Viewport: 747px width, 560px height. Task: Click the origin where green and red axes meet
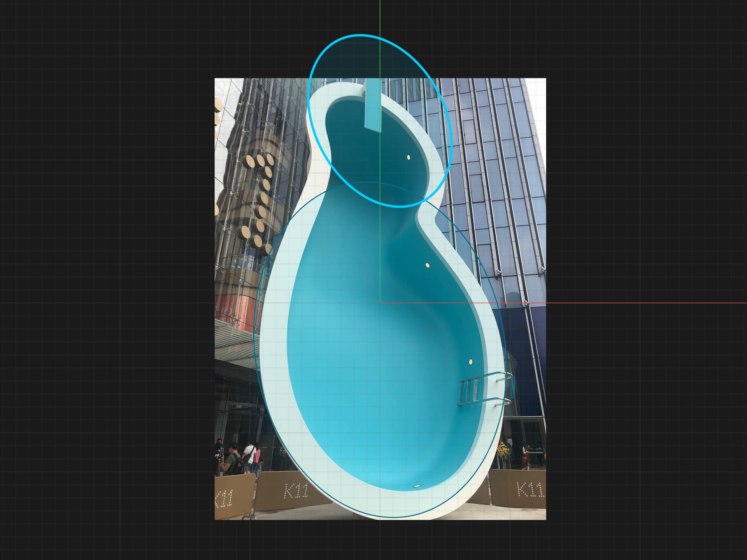point(380,303)
